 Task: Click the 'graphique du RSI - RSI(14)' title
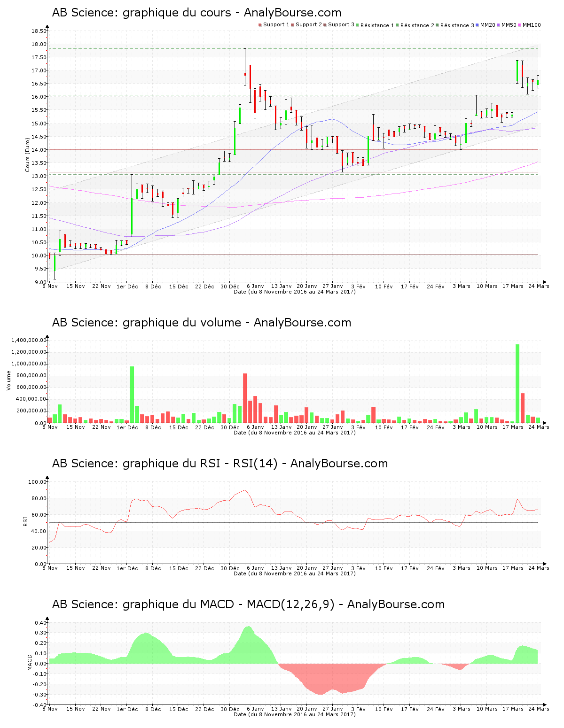tap(220, 464)
